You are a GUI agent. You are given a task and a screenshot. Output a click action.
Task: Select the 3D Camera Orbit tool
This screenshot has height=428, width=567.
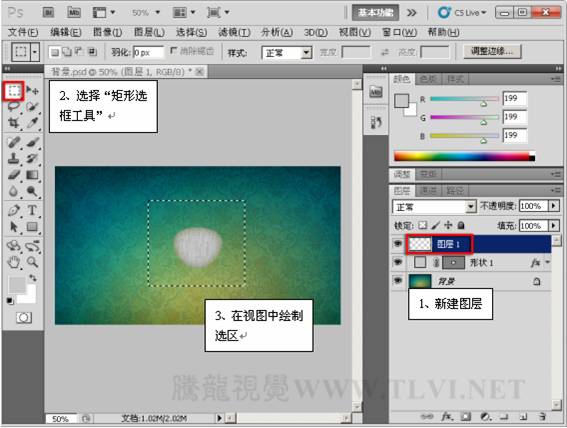[33, 246]
